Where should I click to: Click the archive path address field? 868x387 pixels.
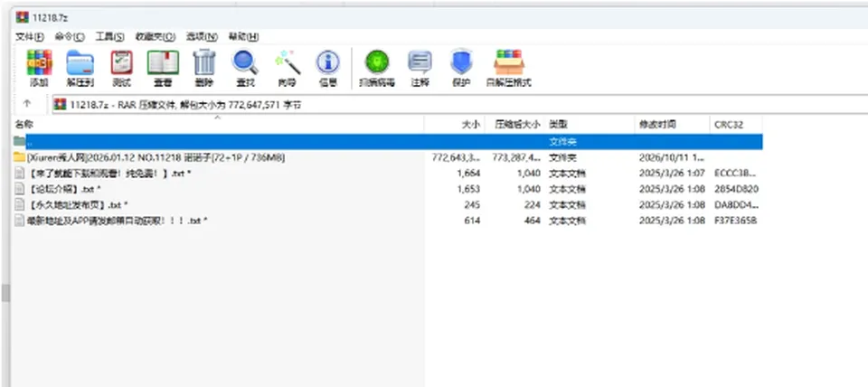click(460, 105)
